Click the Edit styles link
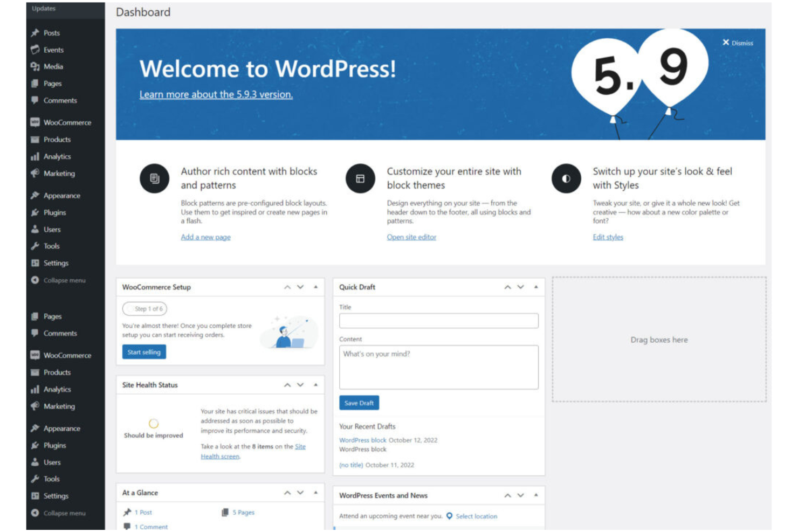 [x=608, y=237]
